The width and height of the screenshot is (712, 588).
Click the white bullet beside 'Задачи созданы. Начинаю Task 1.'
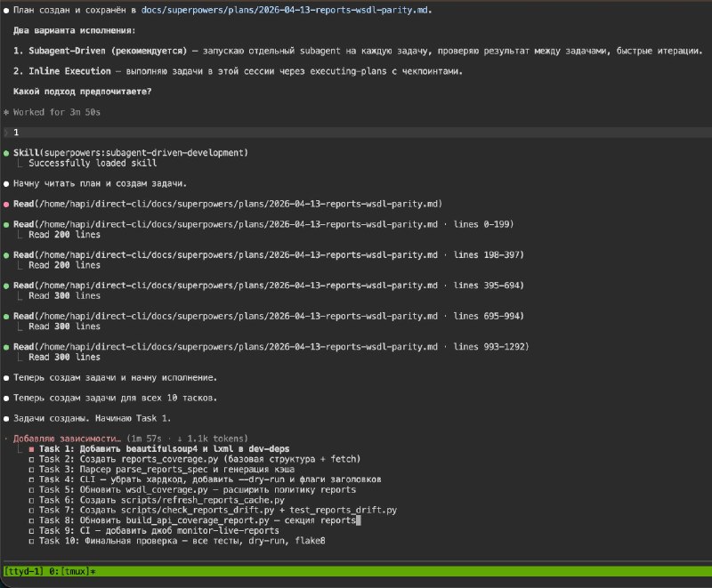[6, 418]
